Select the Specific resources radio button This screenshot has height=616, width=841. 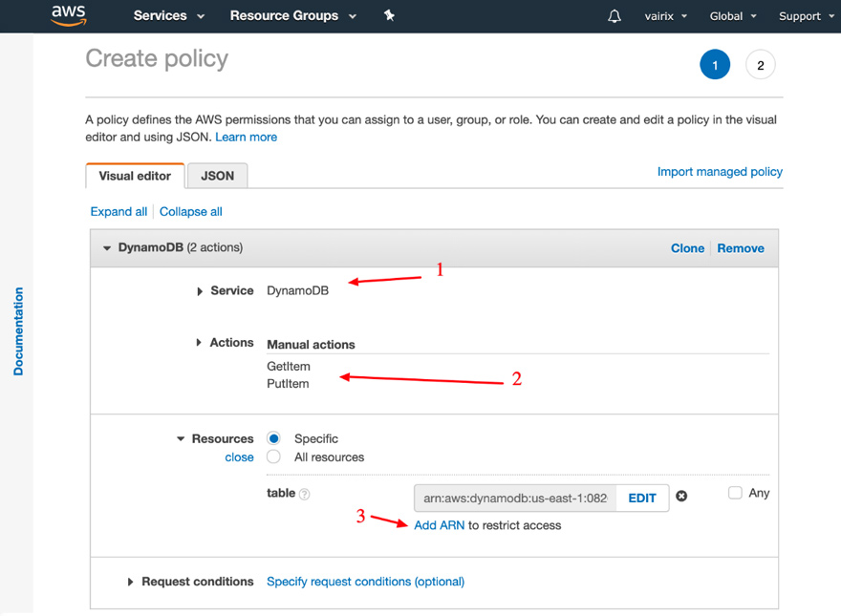[273, 438]
